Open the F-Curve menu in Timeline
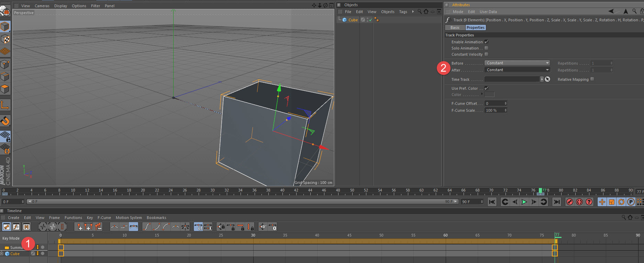 tap(104, 218)
